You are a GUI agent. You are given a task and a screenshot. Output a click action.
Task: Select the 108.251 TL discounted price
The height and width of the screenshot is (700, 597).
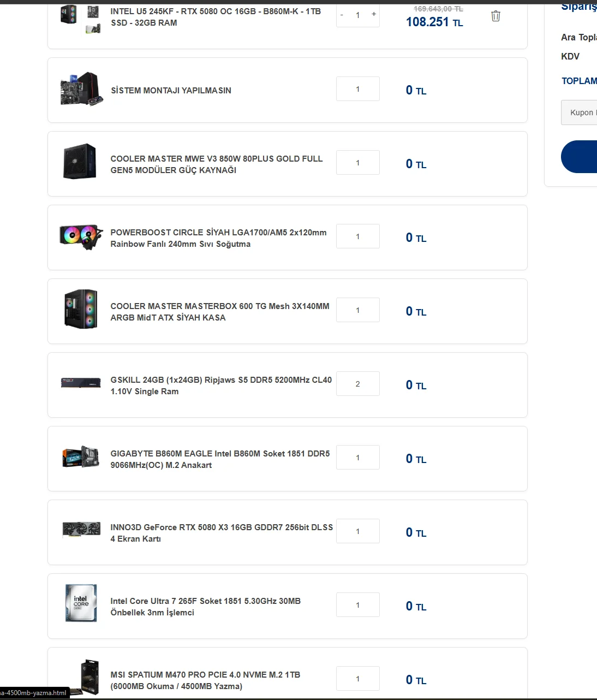click(x=434, y=22)
